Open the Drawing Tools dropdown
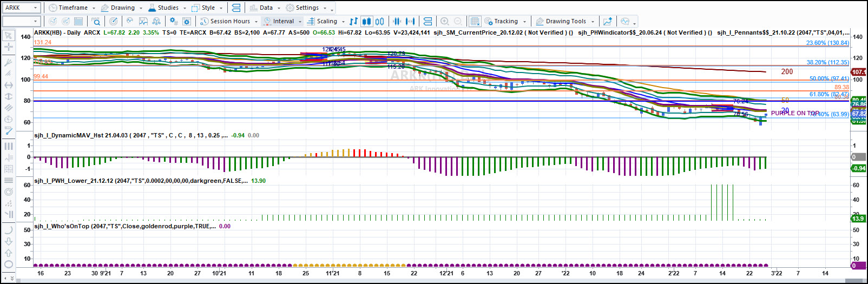The width and height of the screenshot is (868, 284). (565, 21)
